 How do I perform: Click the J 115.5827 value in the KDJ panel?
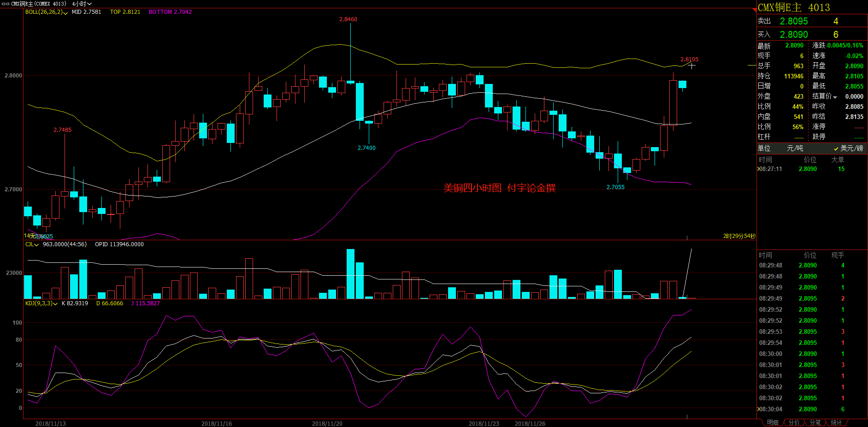click(145, 303)
